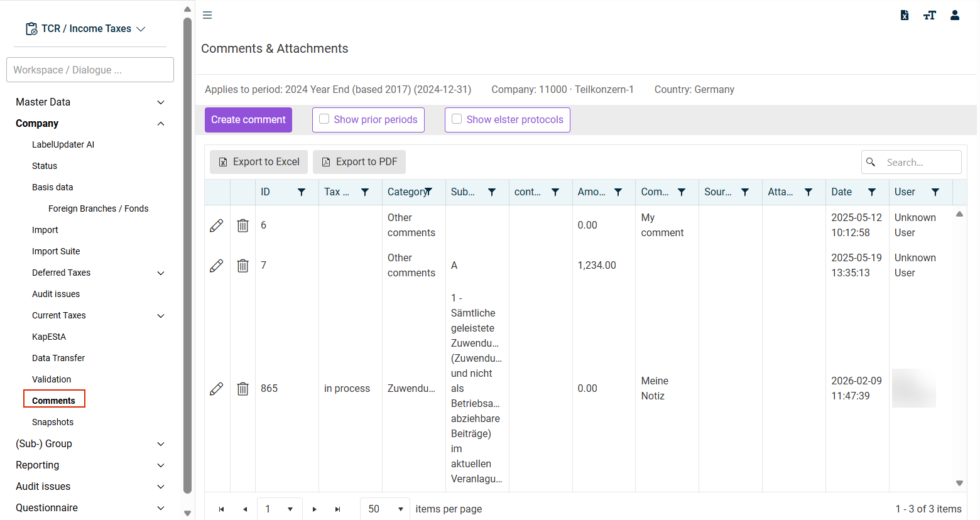Open filter for the Category column
980x520 pixels.
428,192
